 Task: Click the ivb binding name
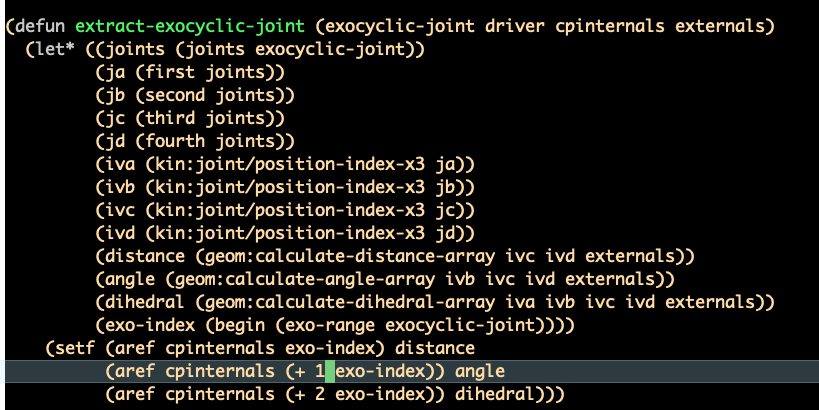(x=120, y=187)
